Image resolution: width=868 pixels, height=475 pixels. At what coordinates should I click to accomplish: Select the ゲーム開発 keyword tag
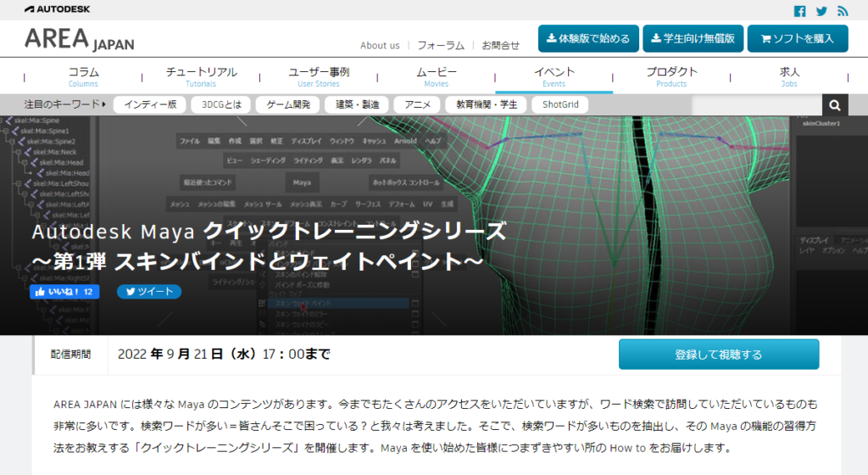pyautogui.click(x=288, y=104)
